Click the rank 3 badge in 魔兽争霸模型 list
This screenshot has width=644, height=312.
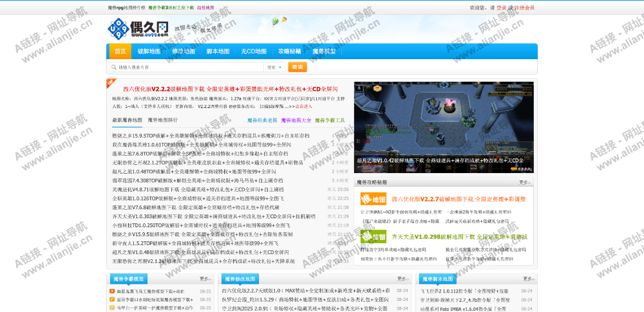tap(111, 307)
